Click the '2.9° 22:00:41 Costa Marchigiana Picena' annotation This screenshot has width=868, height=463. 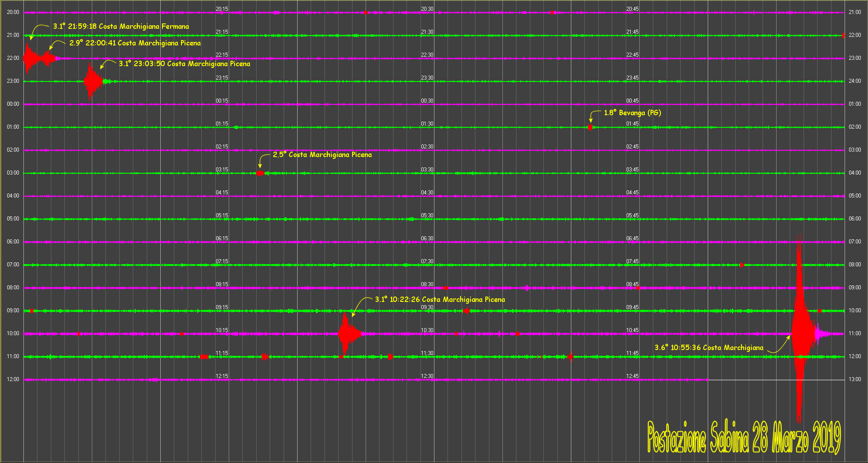[135, 43]
